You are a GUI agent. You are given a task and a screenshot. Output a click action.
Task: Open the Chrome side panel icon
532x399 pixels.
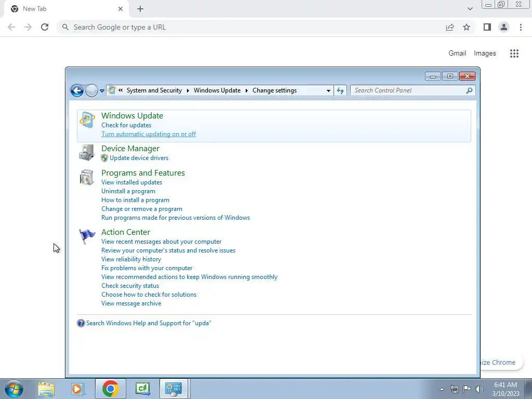coord(487,27)
